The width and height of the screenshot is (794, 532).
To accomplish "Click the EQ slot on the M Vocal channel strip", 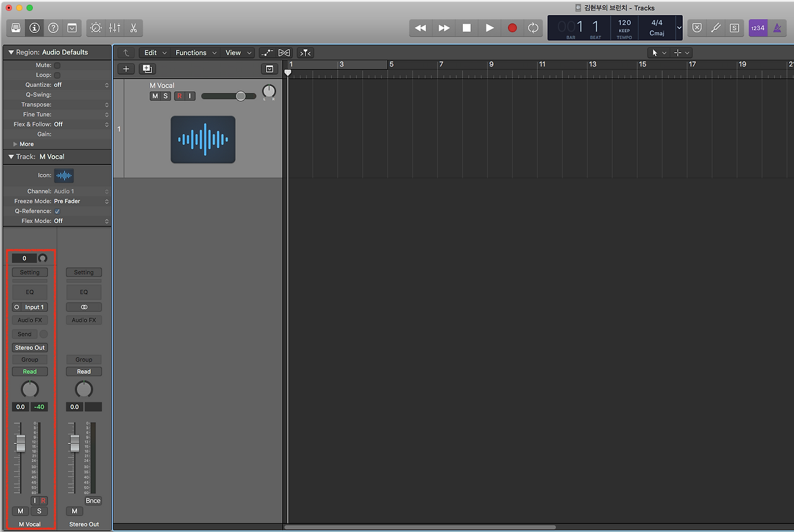I will click(29, 292).
